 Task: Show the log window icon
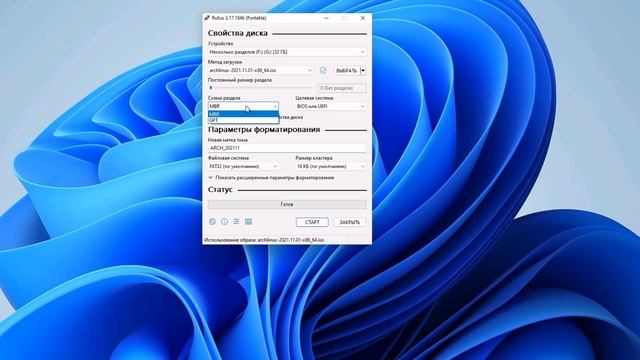pyautogui.click(x=248, y=222)
